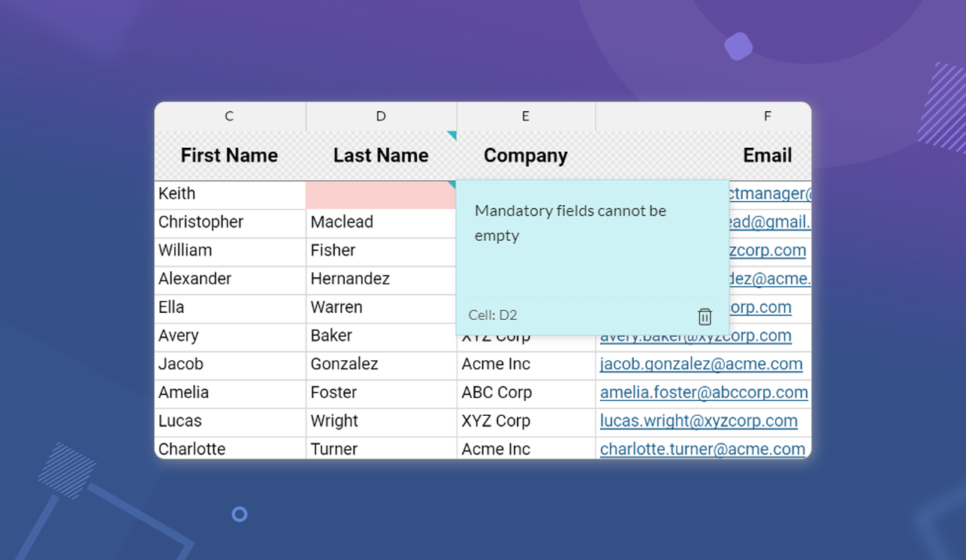The image size is (966, 560).
Task: Select Acme Inc in Charlotte's row
Action: click(526, 449)
